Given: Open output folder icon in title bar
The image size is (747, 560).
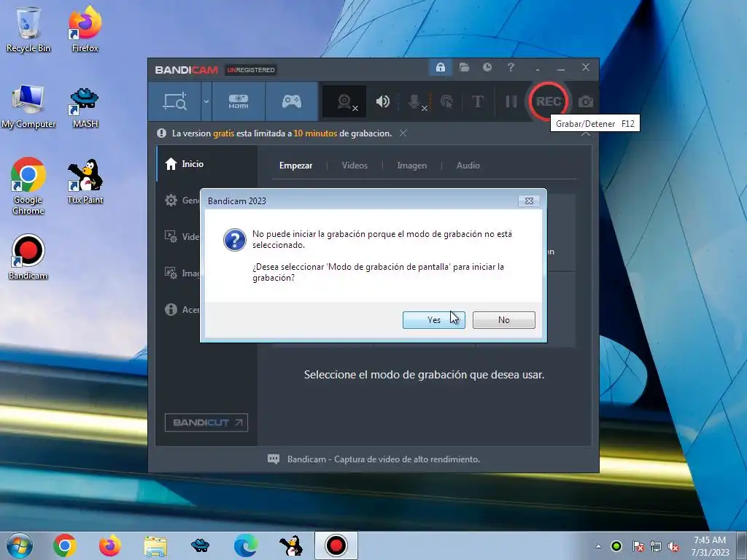Looking at the screenshot, I should pos(464,68).
